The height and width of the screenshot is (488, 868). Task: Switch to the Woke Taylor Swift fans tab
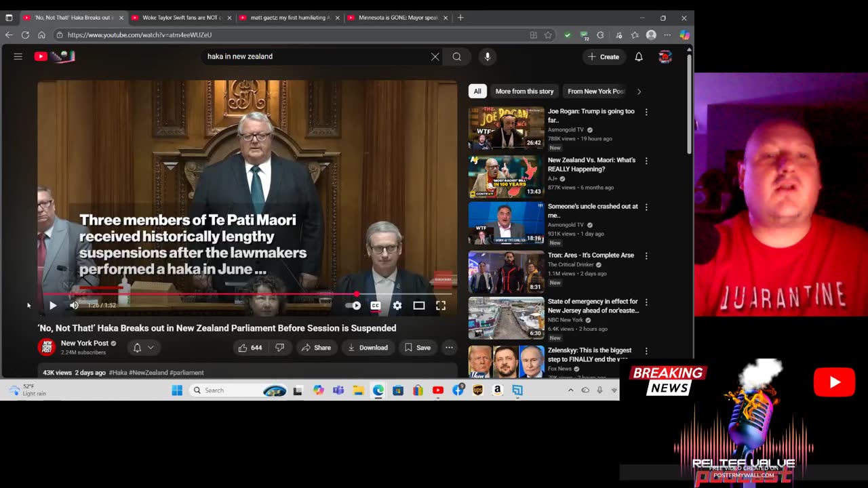(x=181, y=18)
